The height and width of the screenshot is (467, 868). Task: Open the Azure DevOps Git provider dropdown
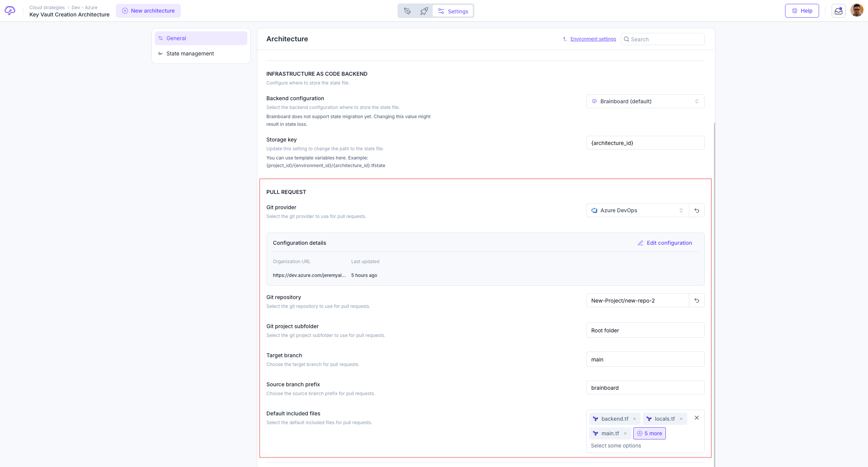click(x=637, y=210)
